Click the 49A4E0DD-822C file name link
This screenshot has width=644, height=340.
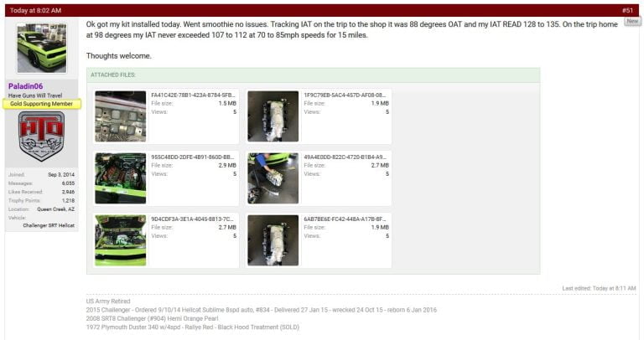(x=345, y=157)
